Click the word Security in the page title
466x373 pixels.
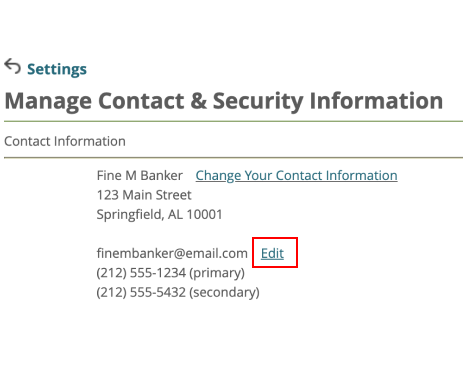tap(258, 101)
